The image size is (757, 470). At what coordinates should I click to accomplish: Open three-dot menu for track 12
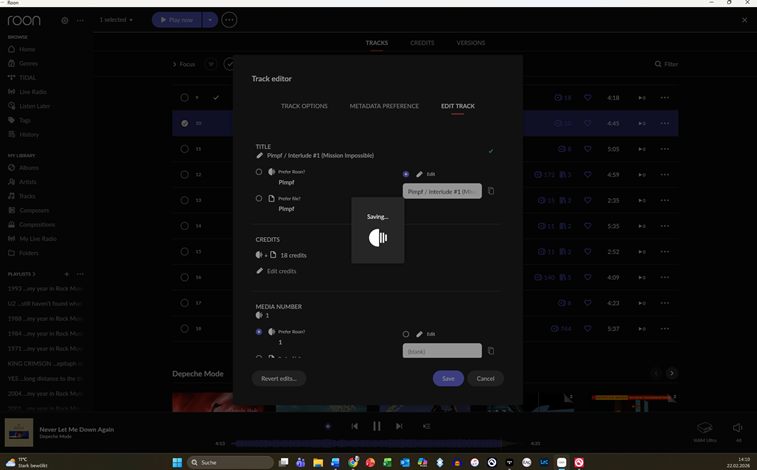click(664, 175)
